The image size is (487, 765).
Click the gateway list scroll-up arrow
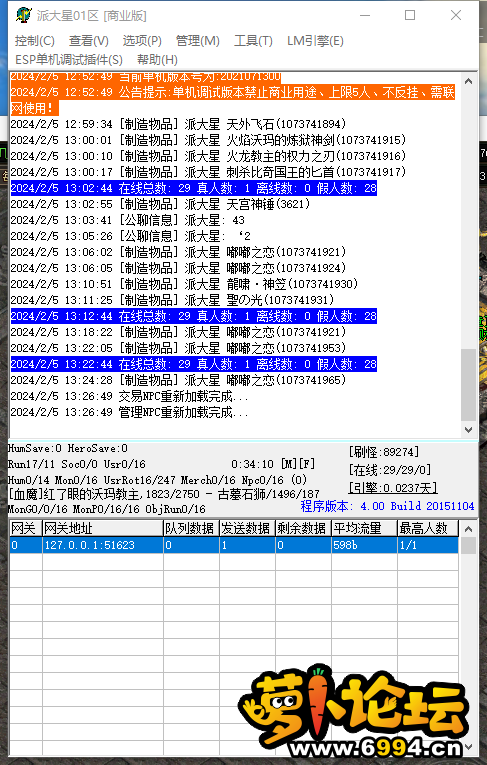tap(468, 529)
